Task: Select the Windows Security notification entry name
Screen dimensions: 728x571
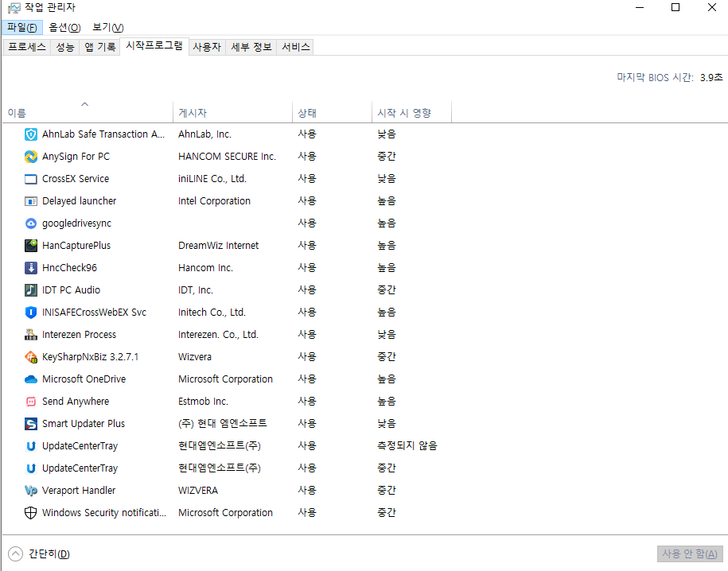Action: 104,513
